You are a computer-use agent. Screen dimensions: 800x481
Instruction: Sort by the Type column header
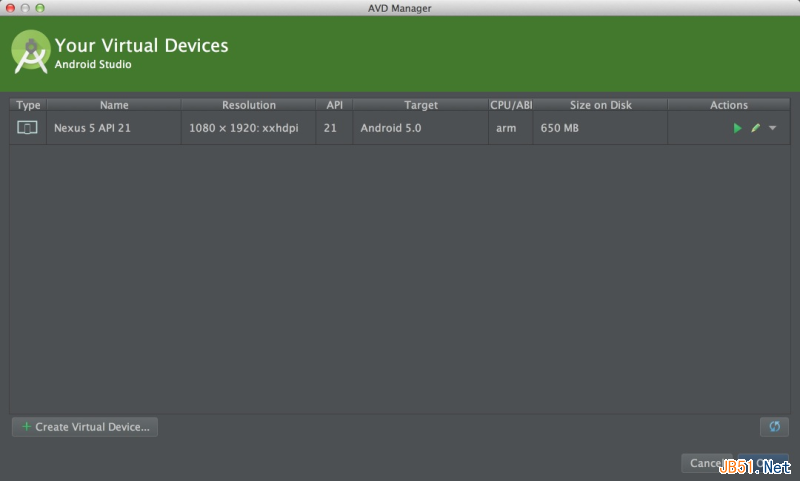click(x=28, y=105)
